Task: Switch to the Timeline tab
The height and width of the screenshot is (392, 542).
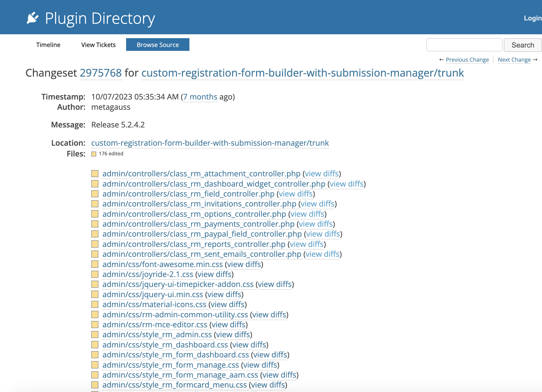Action: pos(48,45)
